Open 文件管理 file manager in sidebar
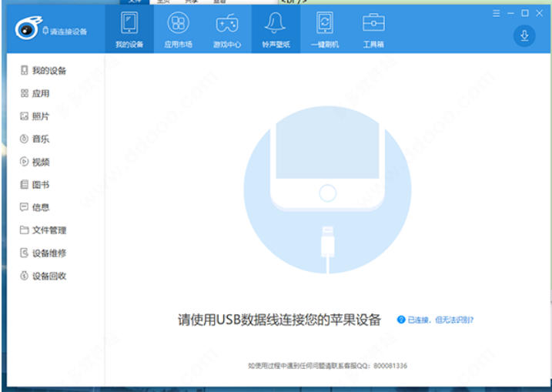The height and width of the screenshot is (392, 552). click(43, 230)
